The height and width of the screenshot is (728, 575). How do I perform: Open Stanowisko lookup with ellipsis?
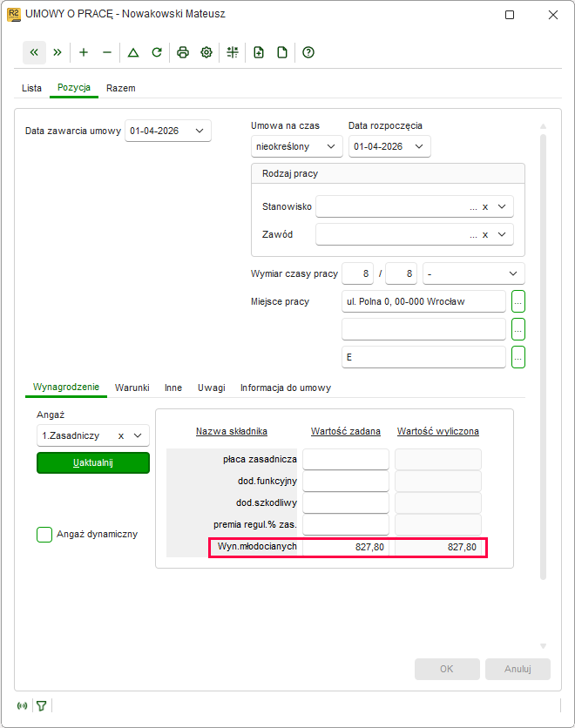(473, 207)
